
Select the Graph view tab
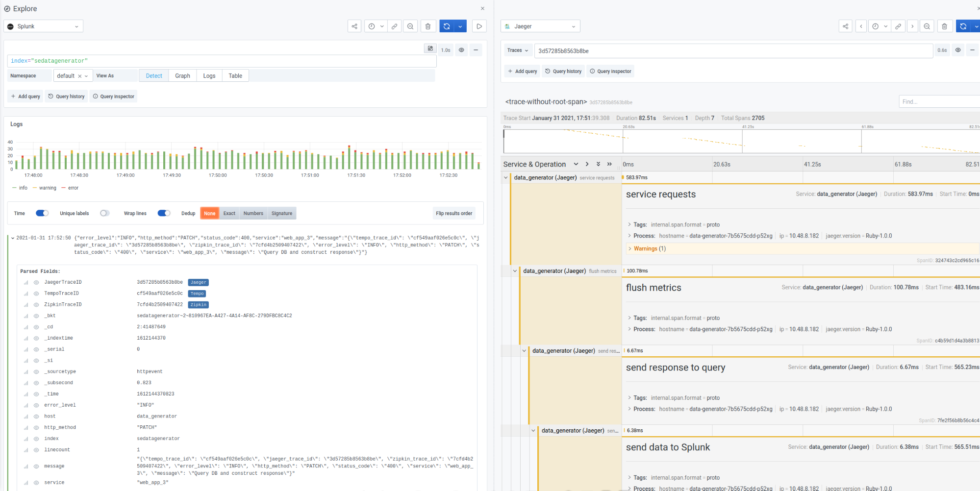[182, 75]
